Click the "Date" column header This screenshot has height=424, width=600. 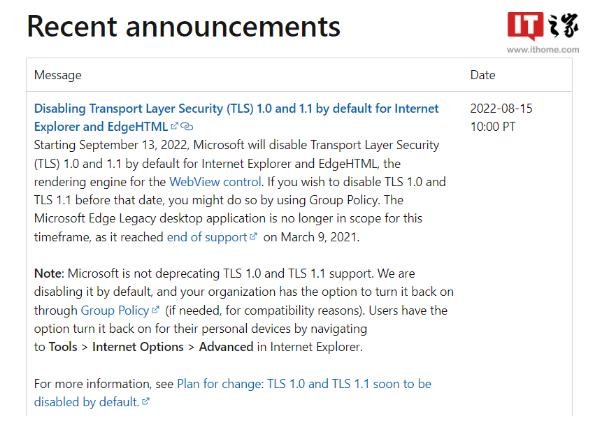click(x=482, y=75)
